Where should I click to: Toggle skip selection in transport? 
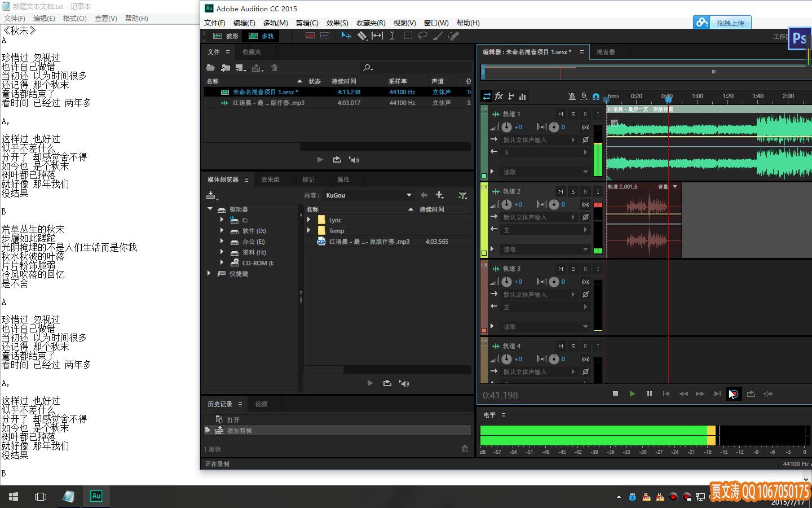pyautogui.click(x=768, y=394)
